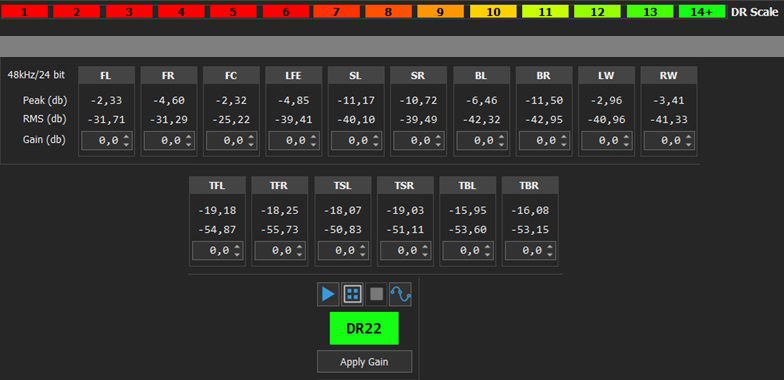The image size is (784, 380).
Task: Select the TFR channel header
Action: click(280, 185)
